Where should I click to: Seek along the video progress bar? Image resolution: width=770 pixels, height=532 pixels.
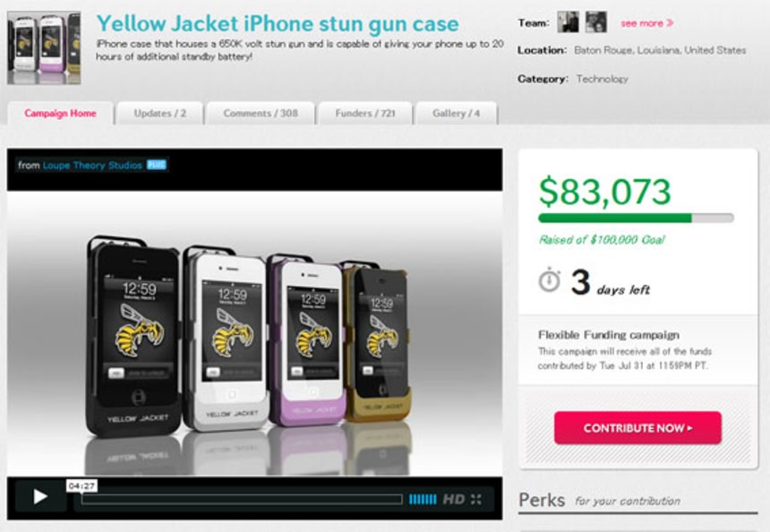(x=242, y=500)
